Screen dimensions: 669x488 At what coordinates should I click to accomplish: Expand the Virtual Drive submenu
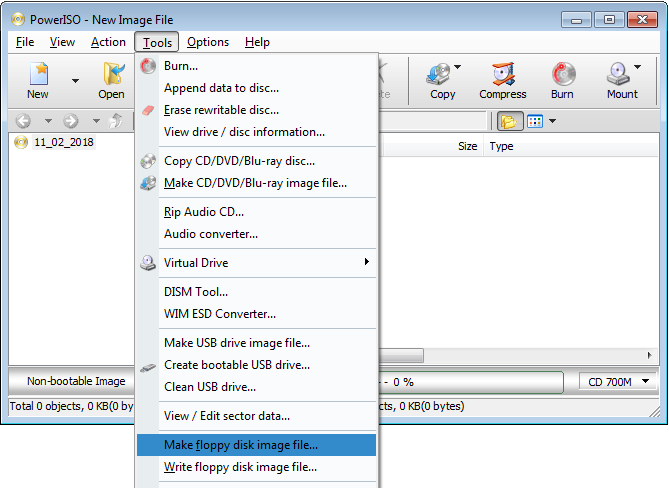[256, 263]
